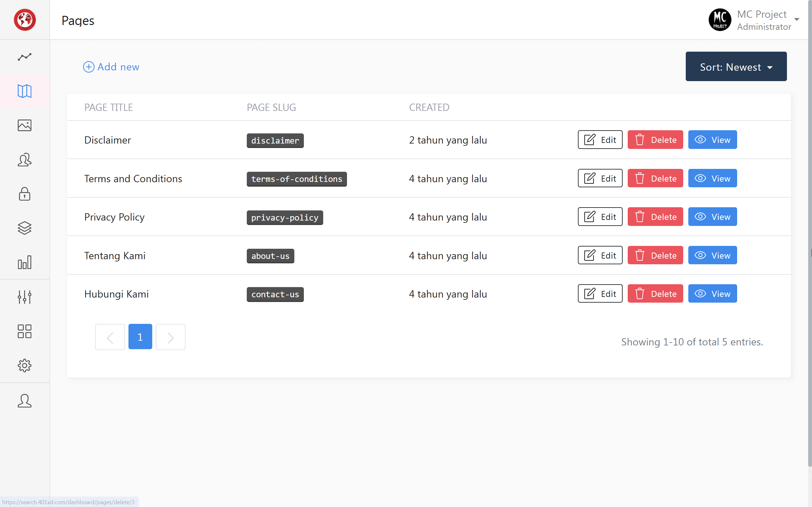Delete the Disclaimer page

[655, 140]
